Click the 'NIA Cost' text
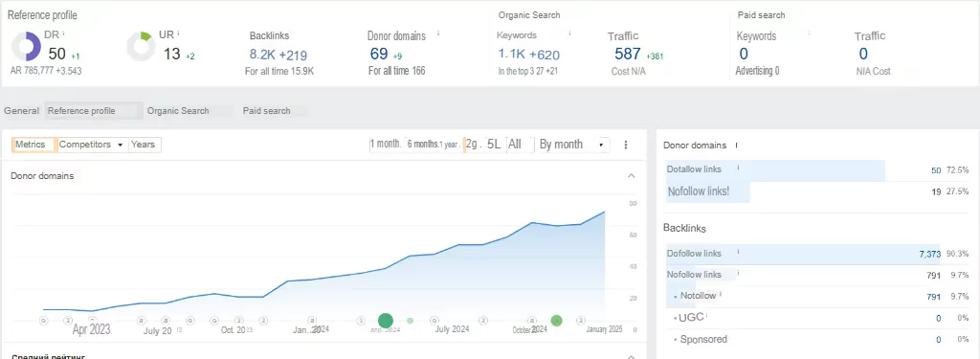Viewport: 980px width, 359px height. click(874, 71)
